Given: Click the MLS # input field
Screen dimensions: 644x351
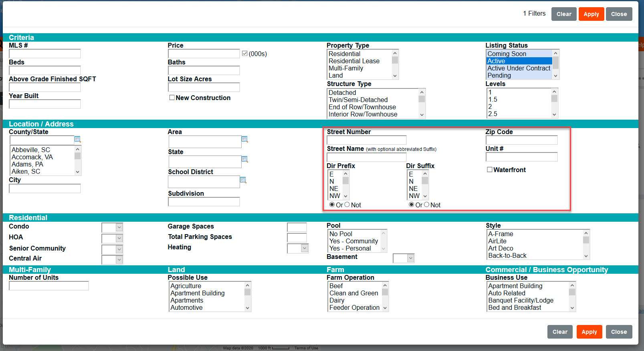Looking at the screenshot, I should pyautogui.click(x=45, y=54).
